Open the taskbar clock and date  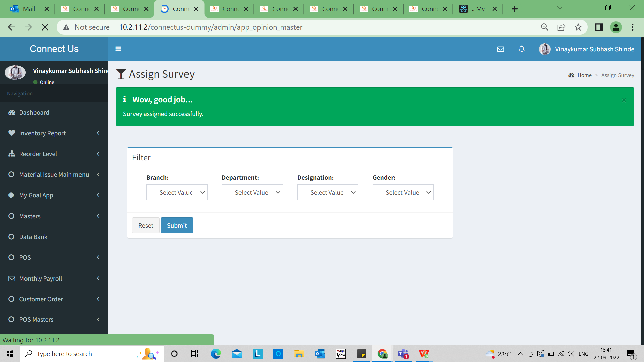tap(606, 354)
